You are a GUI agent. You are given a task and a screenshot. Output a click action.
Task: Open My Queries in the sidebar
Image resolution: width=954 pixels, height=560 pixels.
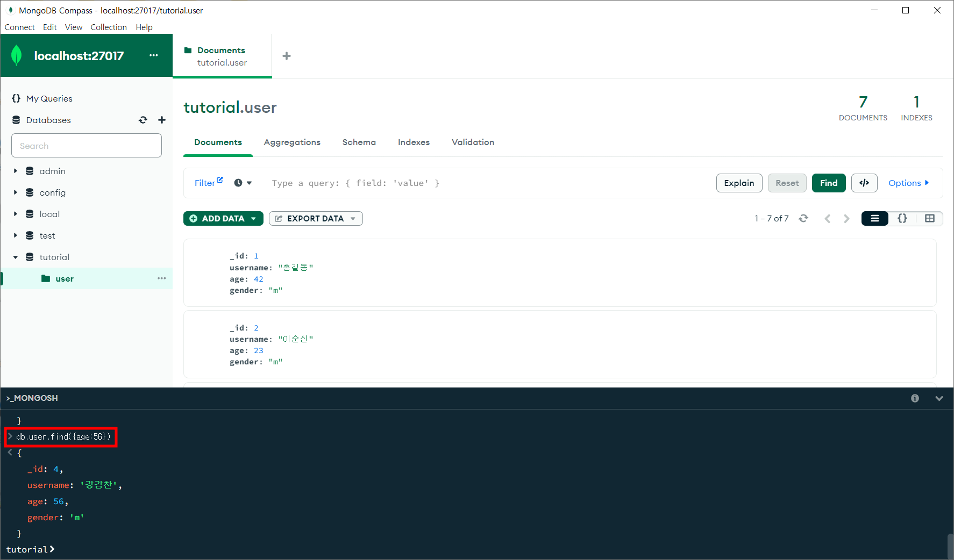pos(49,98)
